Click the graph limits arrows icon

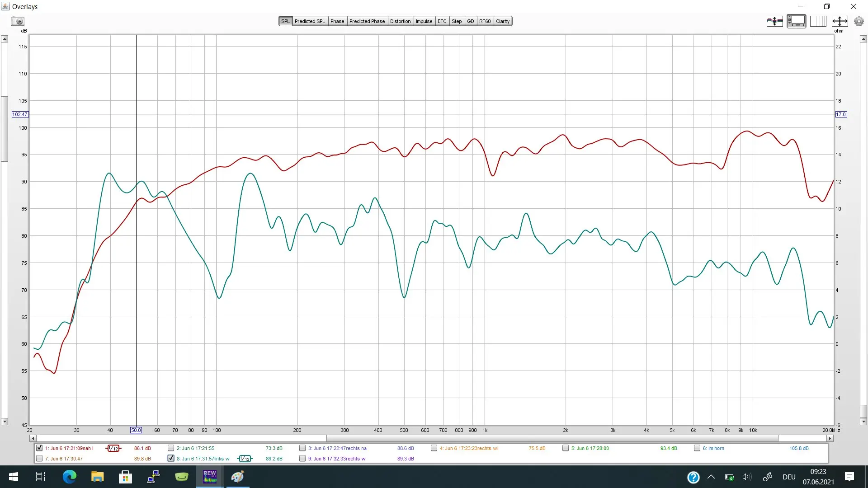[x=840, y=21]
